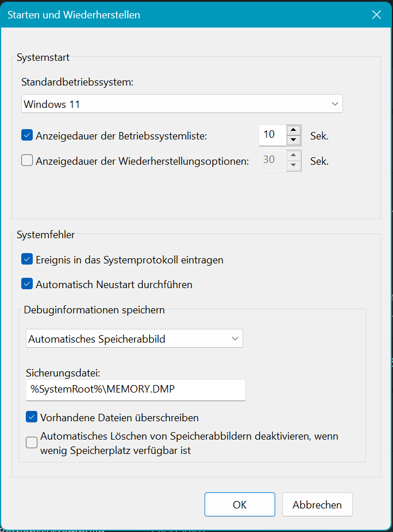Click the Abbrechen button

317,504
